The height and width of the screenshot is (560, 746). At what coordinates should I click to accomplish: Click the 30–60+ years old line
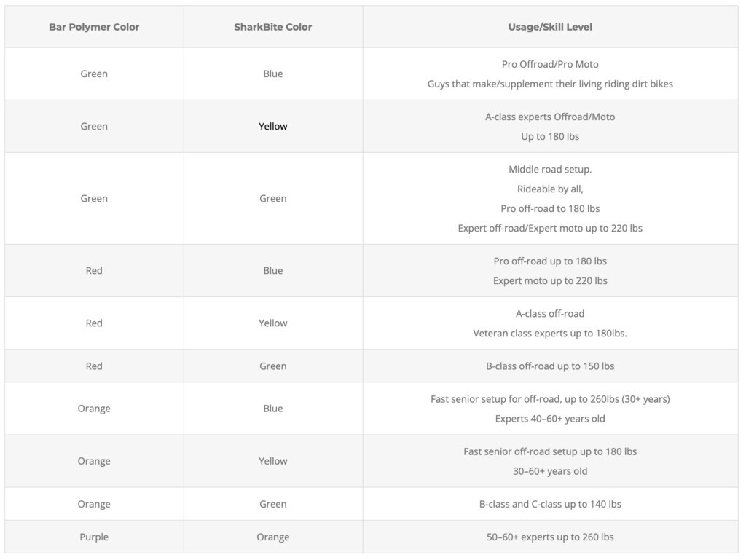pos(550,471)
